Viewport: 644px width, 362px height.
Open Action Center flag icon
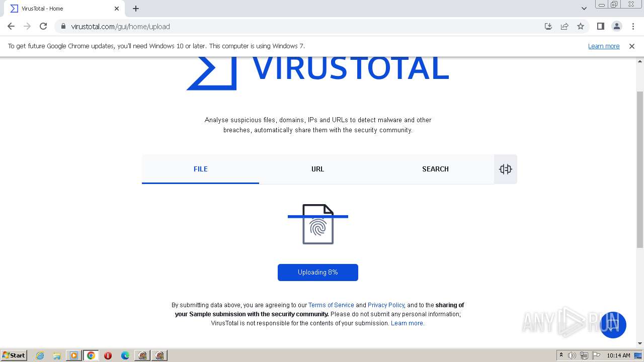[x=596, y=355]
